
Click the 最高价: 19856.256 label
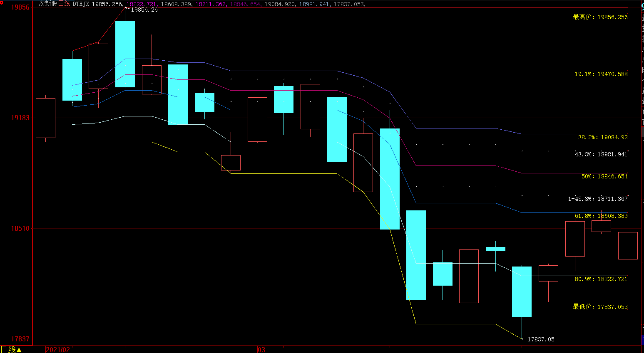[x=600, y=17]
